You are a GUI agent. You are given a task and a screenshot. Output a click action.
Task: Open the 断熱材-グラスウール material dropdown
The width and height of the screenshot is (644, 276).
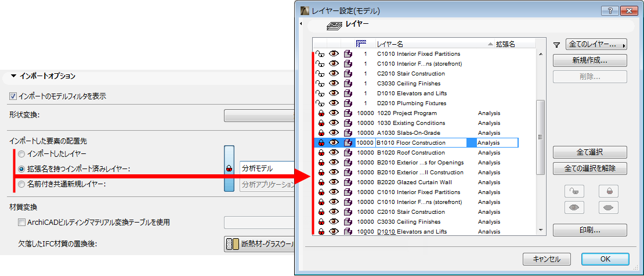coord(259,244)
